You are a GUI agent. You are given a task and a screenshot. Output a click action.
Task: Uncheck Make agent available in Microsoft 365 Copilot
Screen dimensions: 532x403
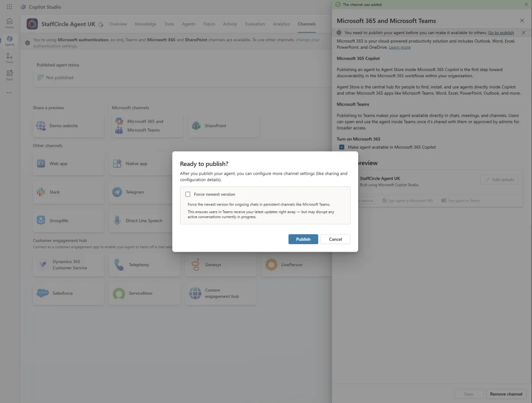[x=341, y=147]
